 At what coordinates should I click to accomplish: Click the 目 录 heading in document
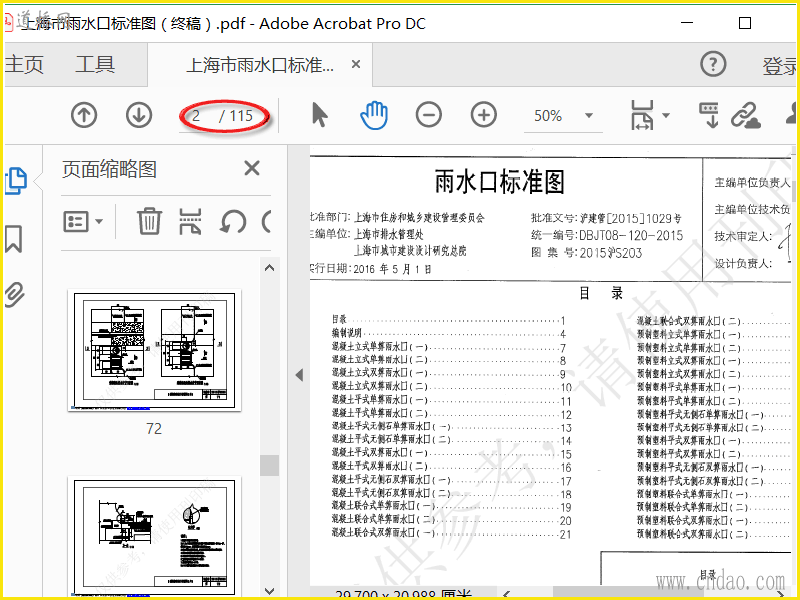601,293
